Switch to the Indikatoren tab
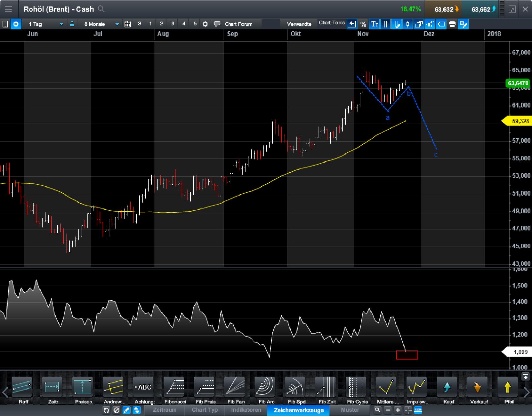 [x=246, y=410]
